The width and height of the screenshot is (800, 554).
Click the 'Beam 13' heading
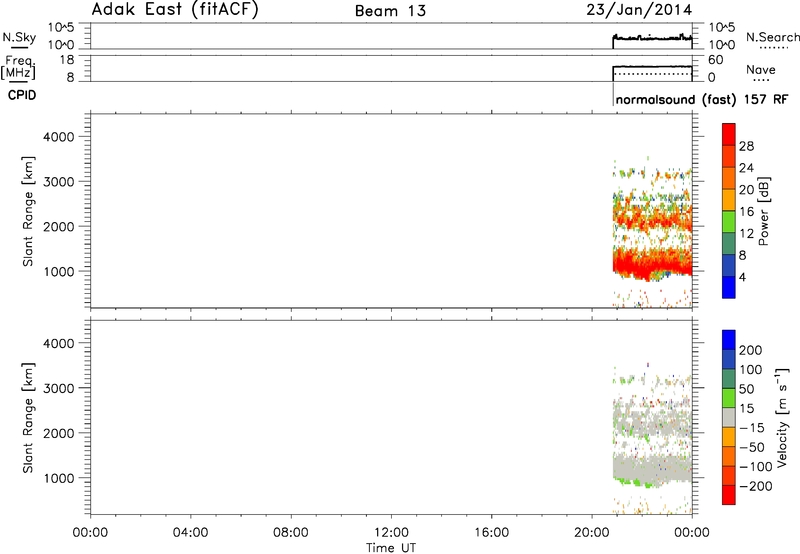[x=390, y=11]
